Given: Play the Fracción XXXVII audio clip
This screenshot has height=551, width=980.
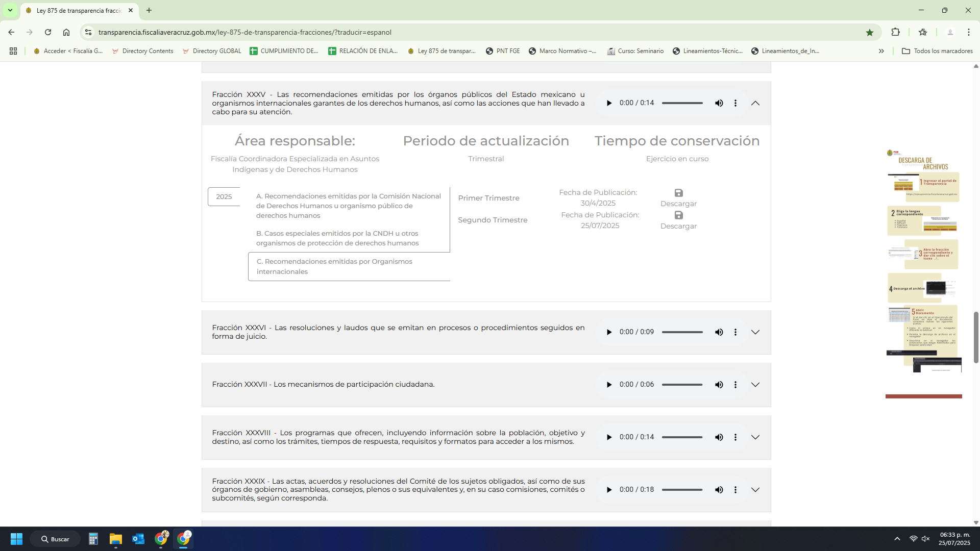Looking at the screenshot, I should pos(609,385).
